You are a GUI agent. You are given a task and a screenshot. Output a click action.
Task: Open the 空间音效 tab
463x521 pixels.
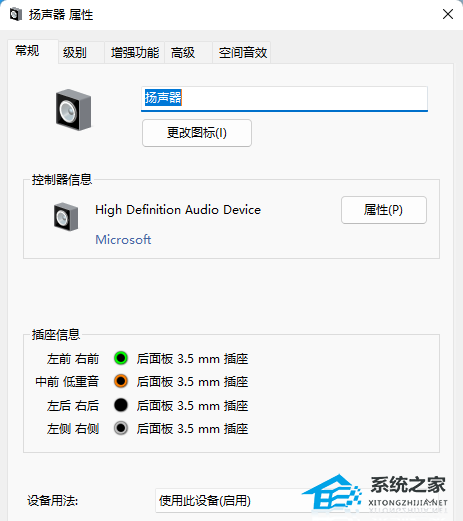pos(242,53)
